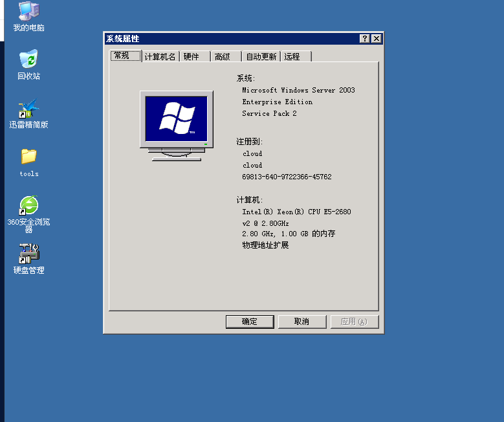
Task: Click the 系统属性 title bar text
Action: click(123, 39)
